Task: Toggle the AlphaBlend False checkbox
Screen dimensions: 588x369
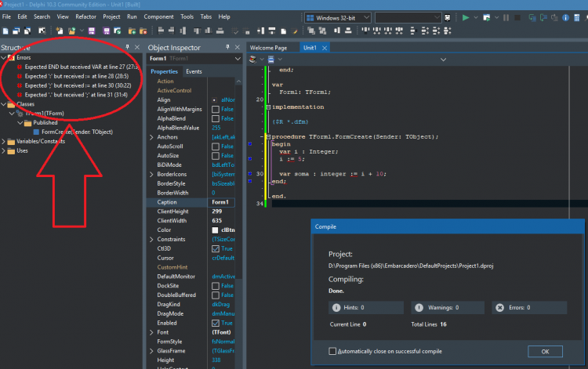Action: (x=216, y=119)
